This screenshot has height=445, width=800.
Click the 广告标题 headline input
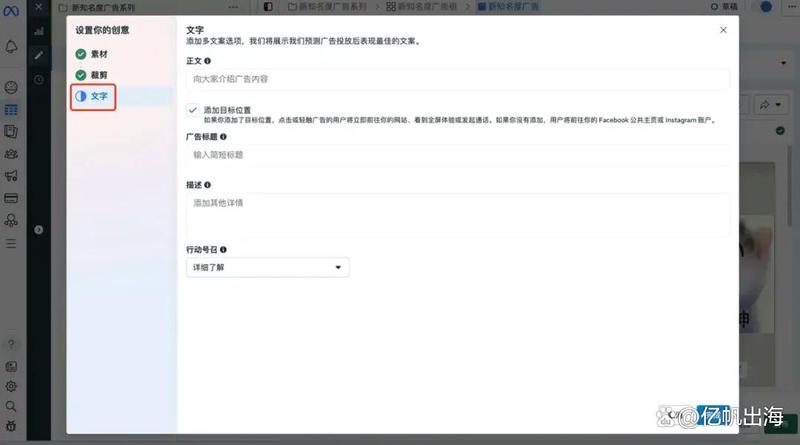point(458,155)
